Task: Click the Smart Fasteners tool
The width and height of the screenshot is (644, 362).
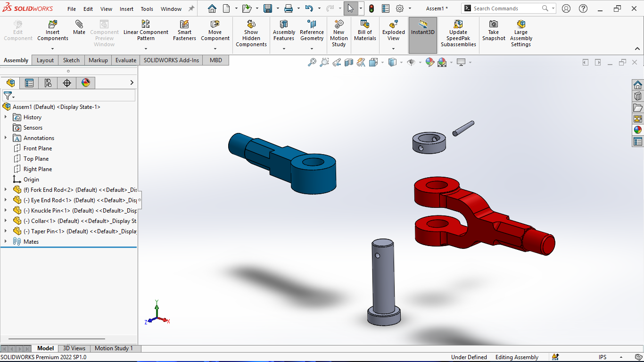Action: (184, 31)
